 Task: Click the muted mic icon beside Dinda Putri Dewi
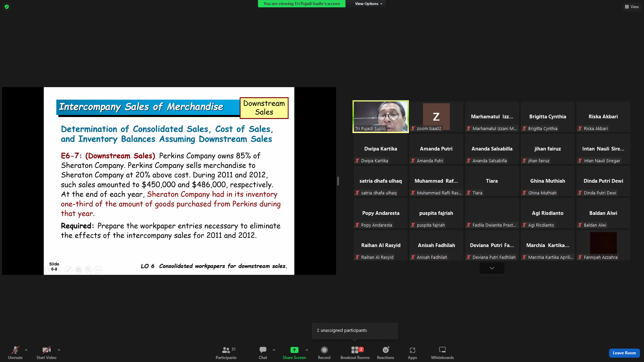(x=580, y=193)
